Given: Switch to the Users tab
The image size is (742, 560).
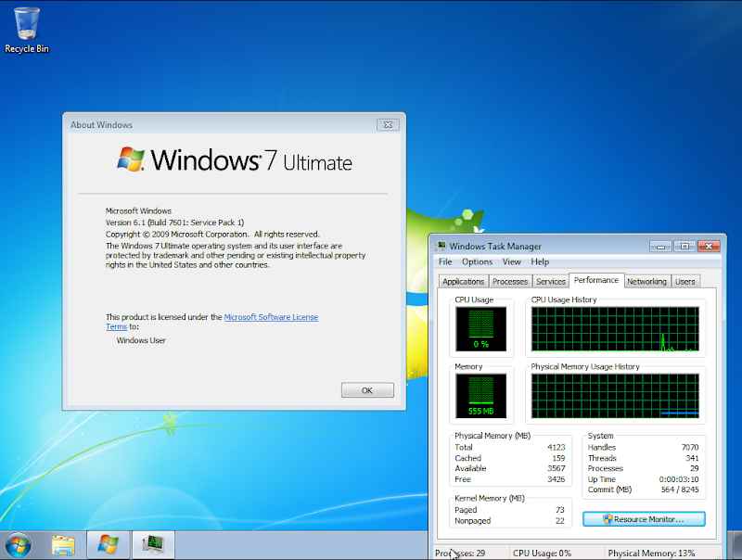Looking at the screenshot, I should point(685,282).
